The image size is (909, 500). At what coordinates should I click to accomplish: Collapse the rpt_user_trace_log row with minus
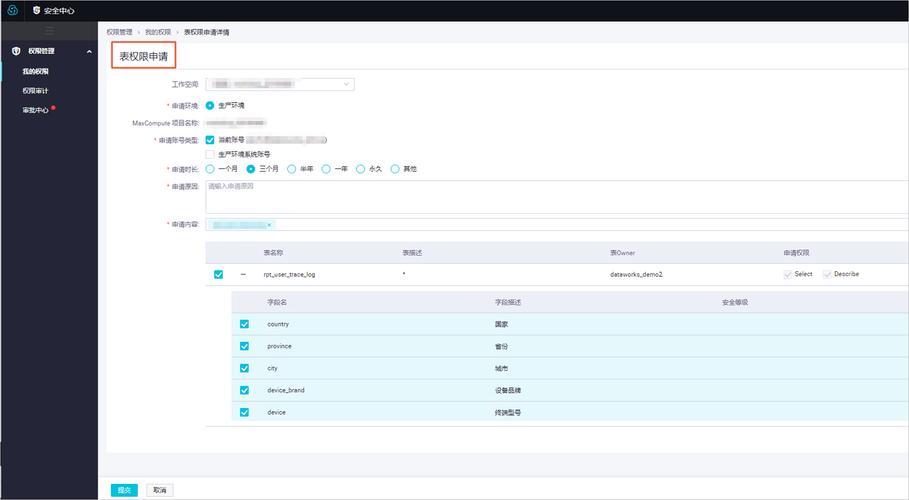(x=243, y=274)
